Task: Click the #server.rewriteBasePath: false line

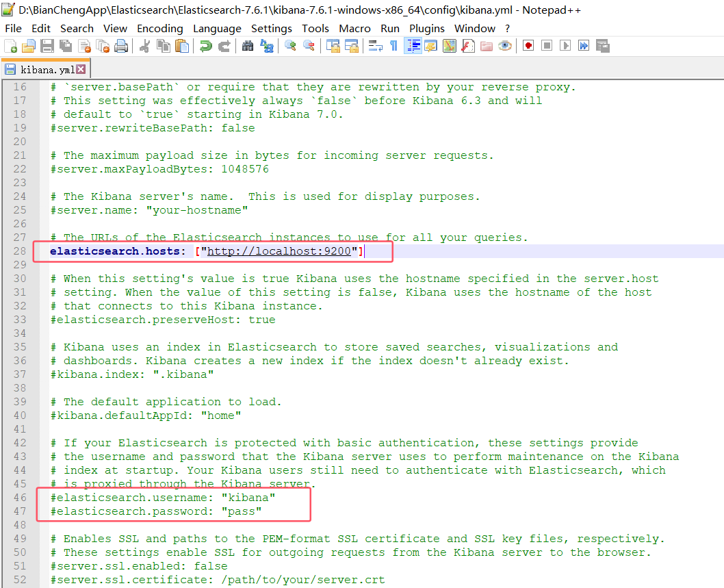Action: tap(153, 128)
